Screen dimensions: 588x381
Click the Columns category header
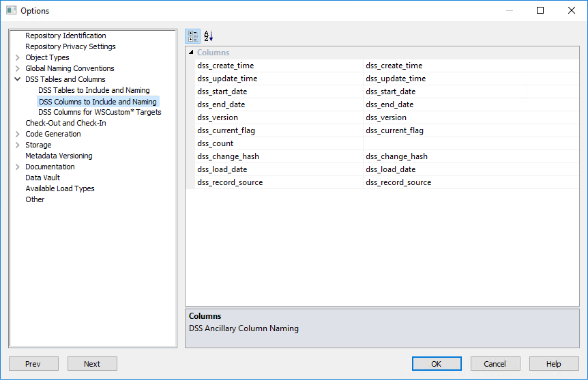(213, 53)
